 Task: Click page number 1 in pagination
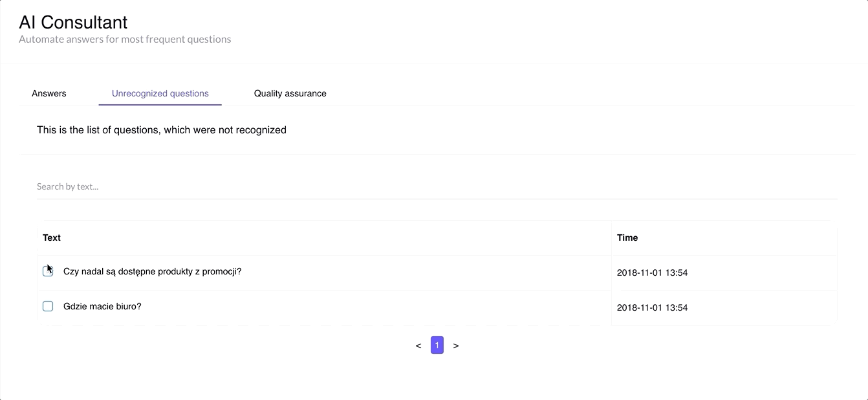point(437,346)
